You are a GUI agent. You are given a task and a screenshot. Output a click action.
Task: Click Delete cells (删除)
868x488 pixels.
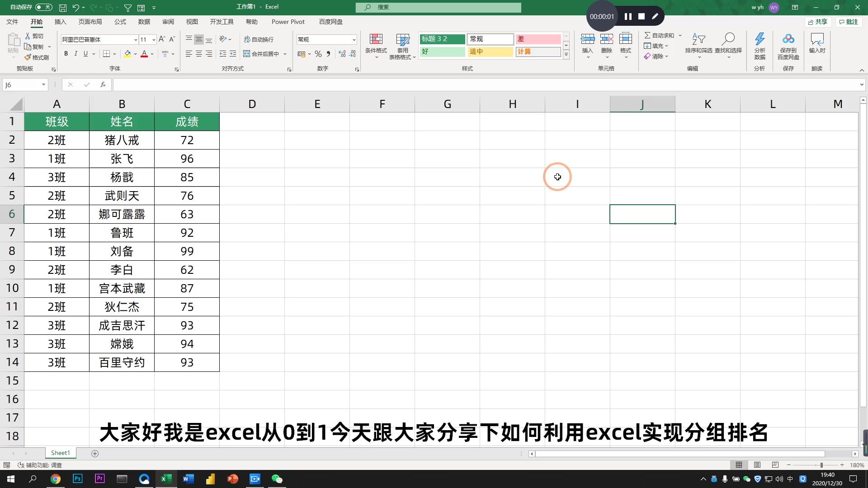[x=607, y=46]
